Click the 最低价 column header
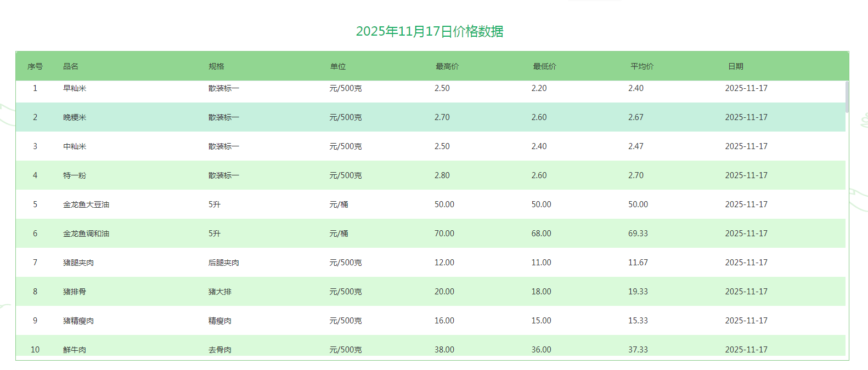Viewport: 868px width, 370px height. coord(544,66)
